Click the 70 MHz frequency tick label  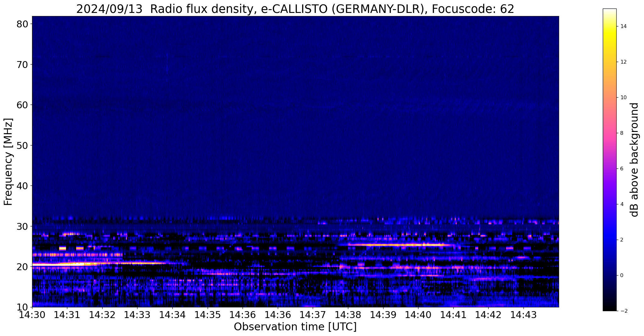click(x=23, y=65)
